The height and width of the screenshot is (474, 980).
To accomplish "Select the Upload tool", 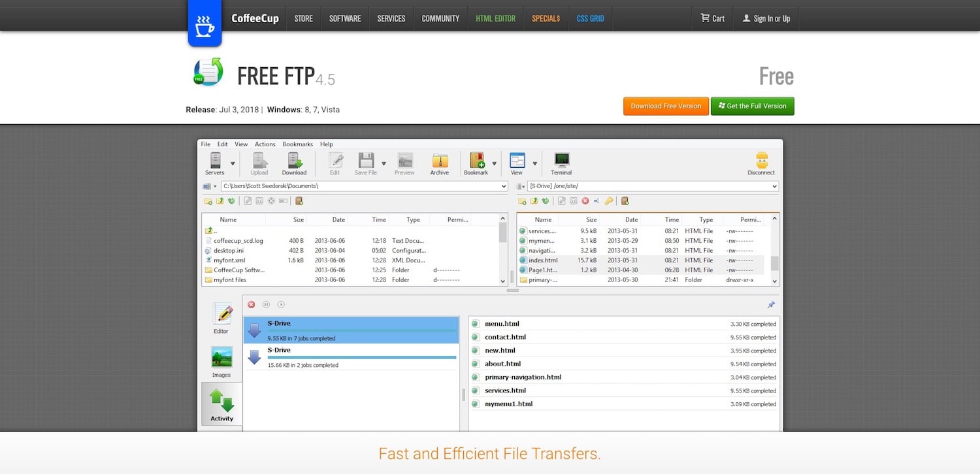I will [259, 162].
